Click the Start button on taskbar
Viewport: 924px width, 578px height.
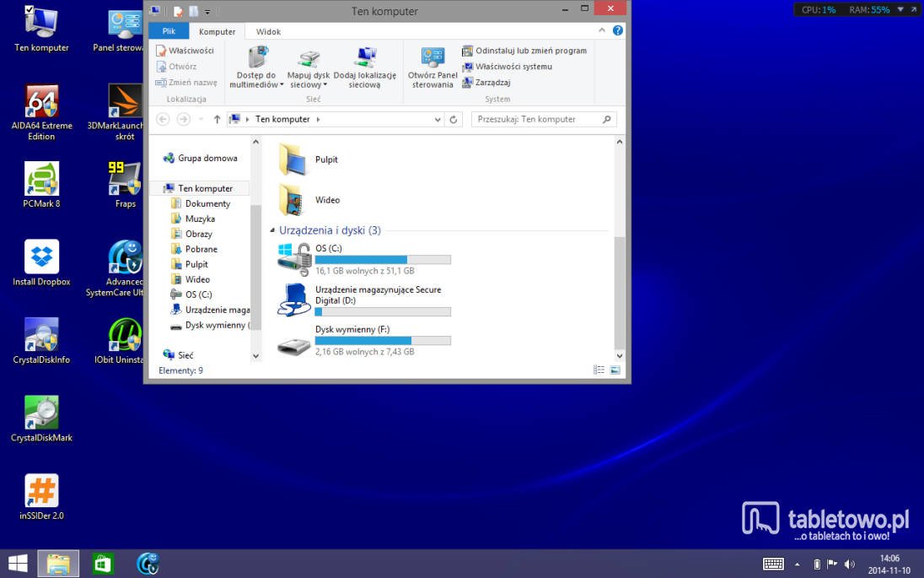(18, 564)
